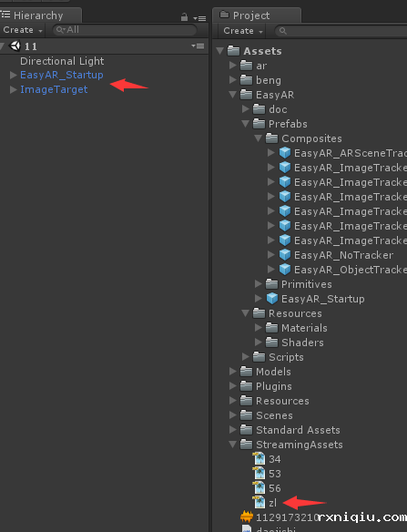Viewport: 407px width, 532px height.
Task: Collapse the Composites folder
Action: tap(258, 138)
